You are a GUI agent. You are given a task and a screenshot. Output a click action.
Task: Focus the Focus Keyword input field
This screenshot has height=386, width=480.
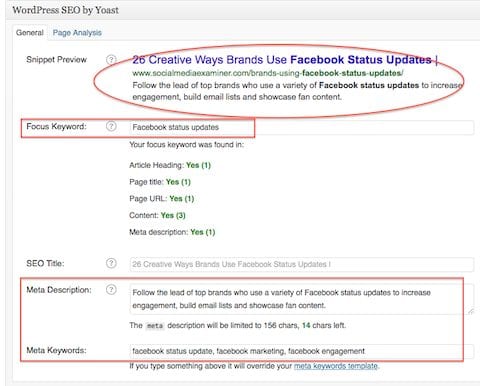(302, 127)
